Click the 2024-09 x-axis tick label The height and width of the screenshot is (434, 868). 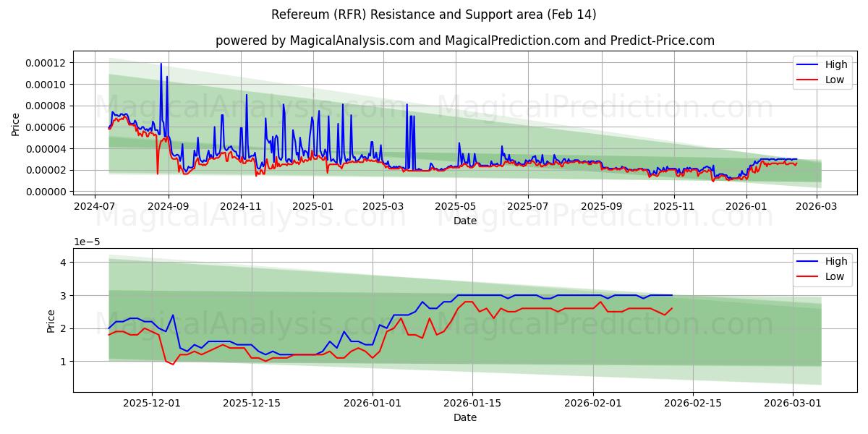point(169,206)
